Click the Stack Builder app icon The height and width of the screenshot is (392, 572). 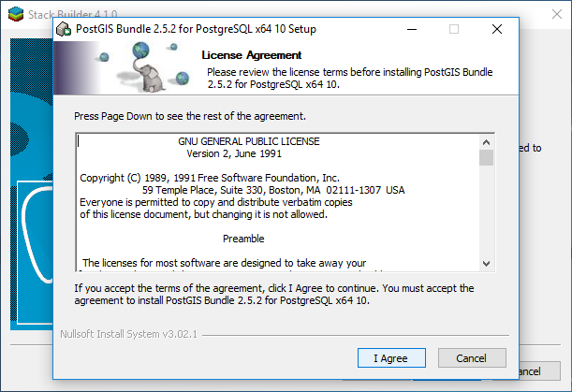16,14
